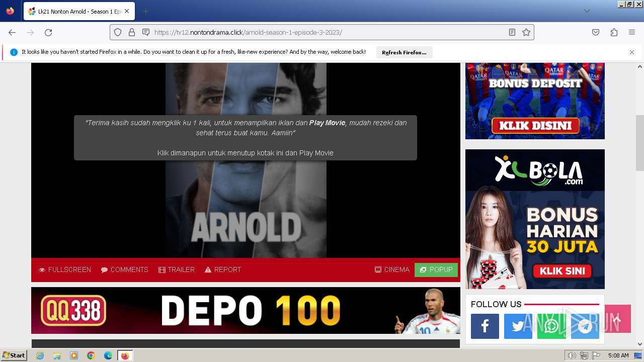View site security padlock info

[x=132, y=32]
